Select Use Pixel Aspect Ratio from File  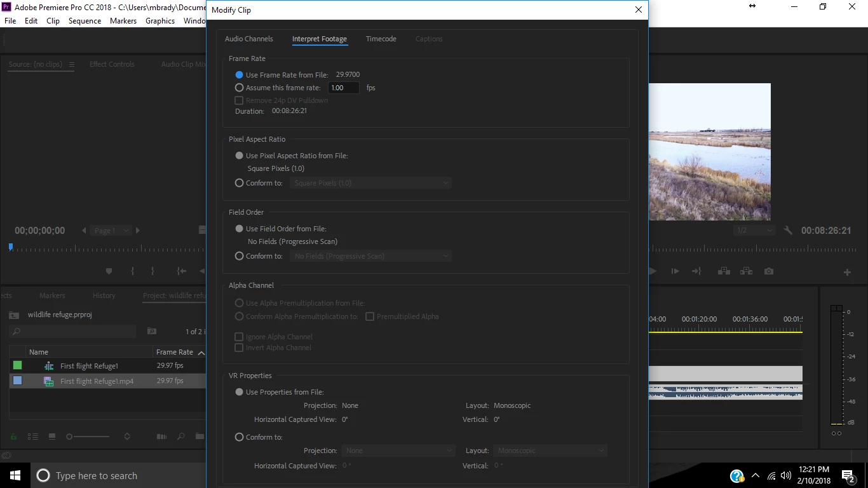239,156
